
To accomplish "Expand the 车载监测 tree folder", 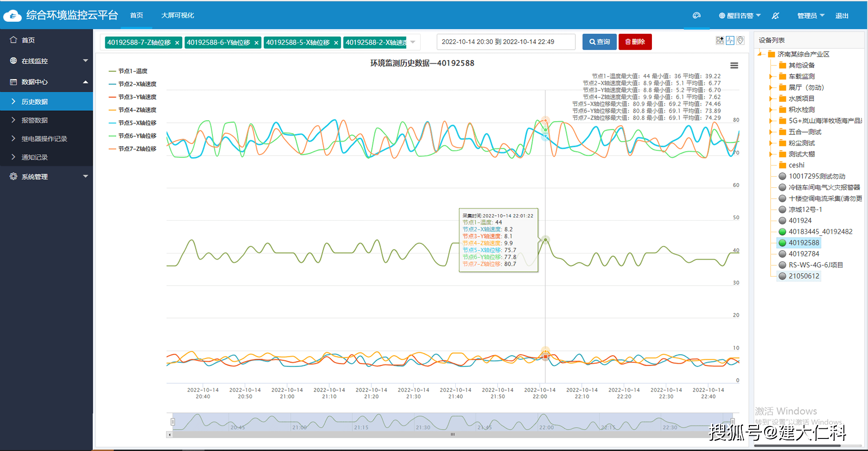I will (x=771, y=76).
